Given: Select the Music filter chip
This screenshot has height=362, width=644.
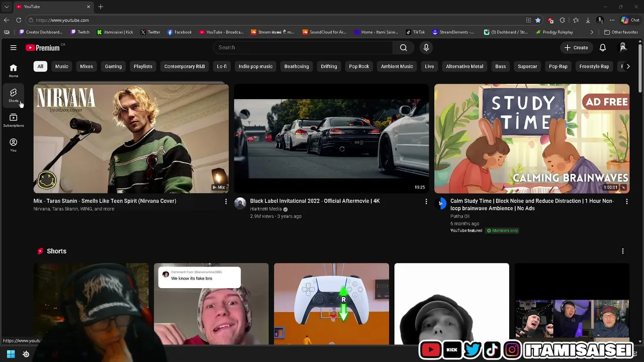Looking at the screenshot, I should [62, 66].
